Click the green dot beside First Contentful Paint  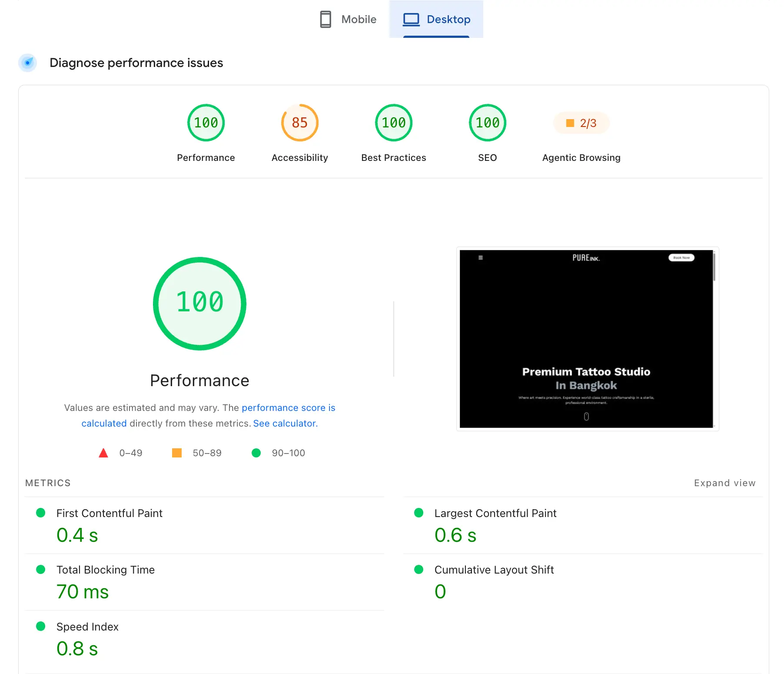pos(41,513)
